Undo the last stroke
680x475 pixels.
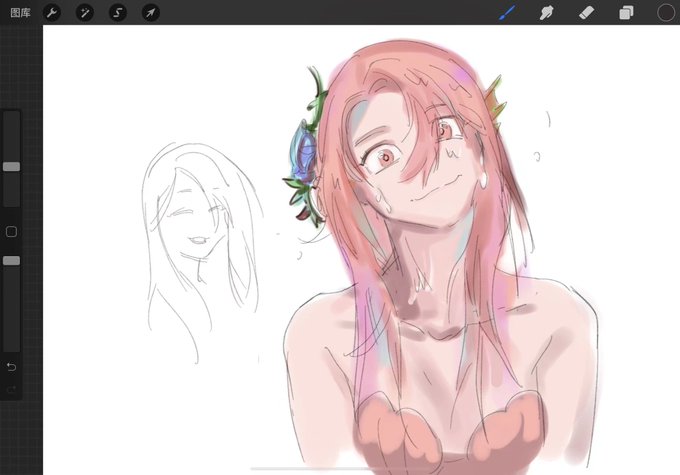[11, 367]
